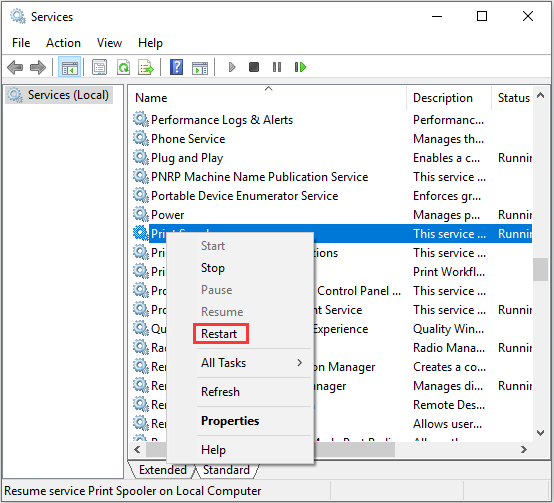The height and width of the screenshot is (503, 554).
Task: Open the File menu
Action: tap(21, 43)
